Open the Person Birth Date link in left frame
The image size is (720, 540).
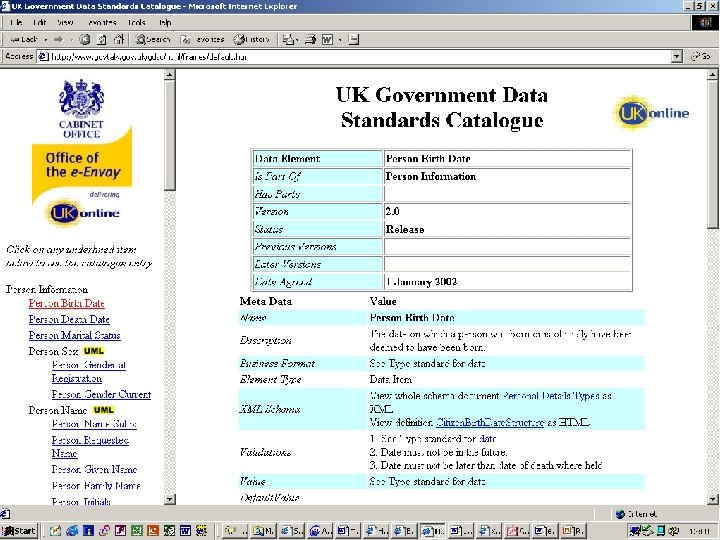click(67, 303)
